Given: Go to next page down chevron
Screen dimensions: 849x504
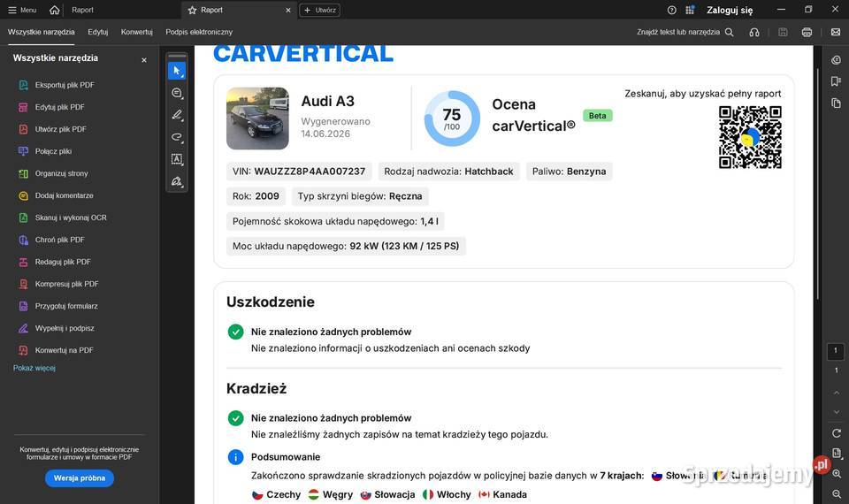Looking at the screenshot, I should click(836, 412).
